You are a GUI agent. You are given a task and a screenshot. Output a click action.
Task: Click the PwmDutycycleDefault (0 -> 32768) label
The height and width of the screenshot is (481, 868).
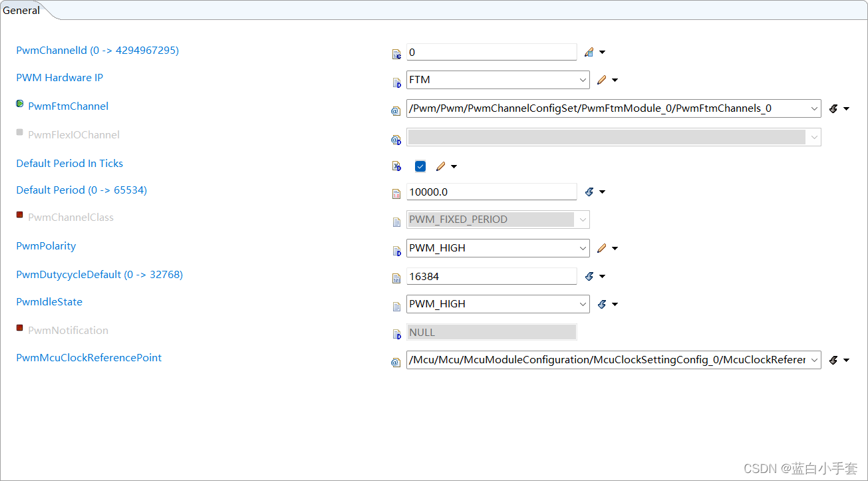99,274
